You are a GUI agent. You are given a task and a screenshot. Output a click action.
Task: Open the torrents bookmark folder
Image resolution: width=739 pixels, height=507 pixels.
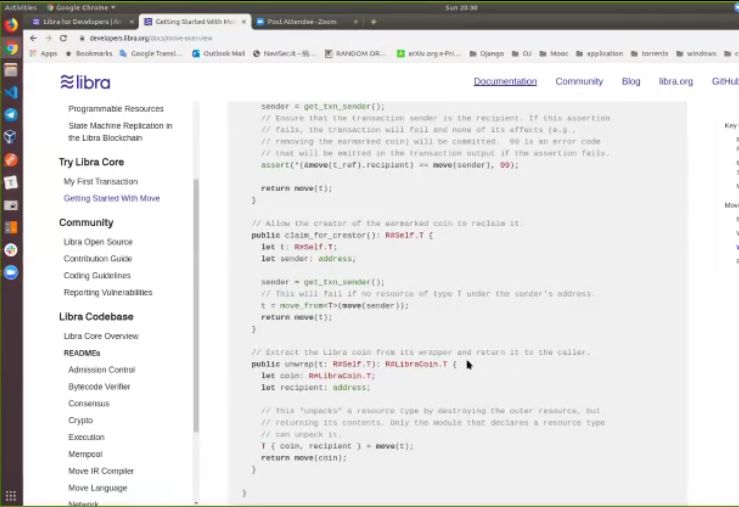[649, 54]
